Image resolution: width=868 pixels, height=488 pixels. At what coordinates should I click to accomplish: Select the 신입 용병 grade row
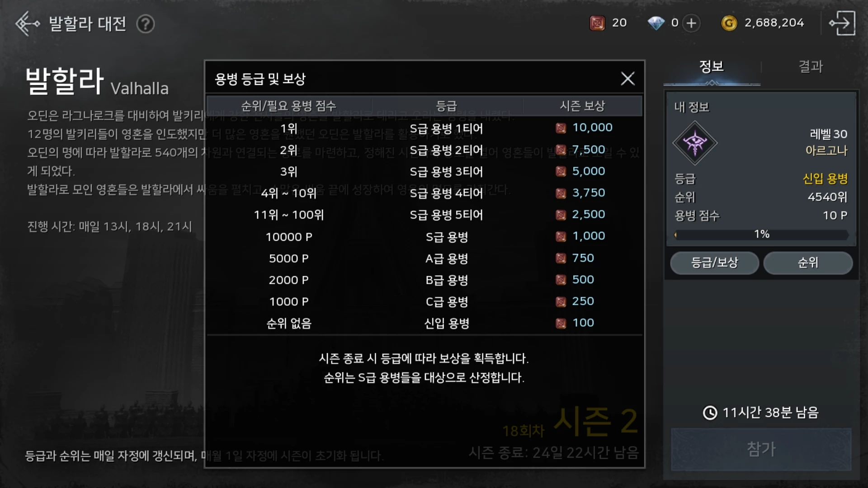point(424,323)
